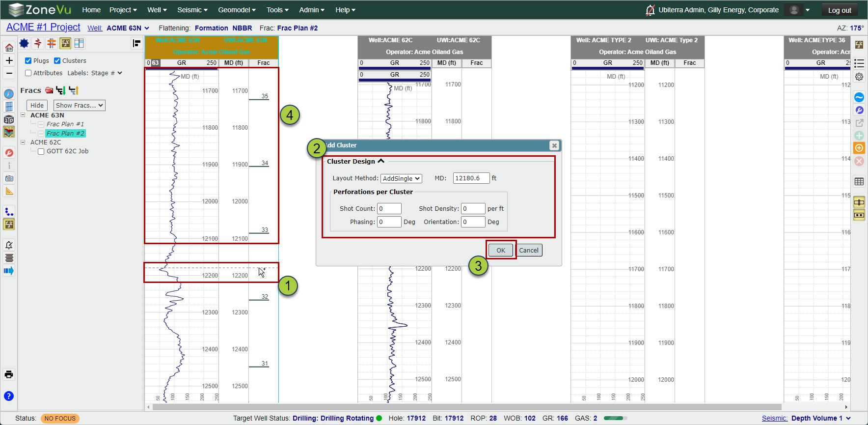Viewport: 868px width, 425px height.
Task: Click the notifications bell icon in header
Action: click(650, 10)
